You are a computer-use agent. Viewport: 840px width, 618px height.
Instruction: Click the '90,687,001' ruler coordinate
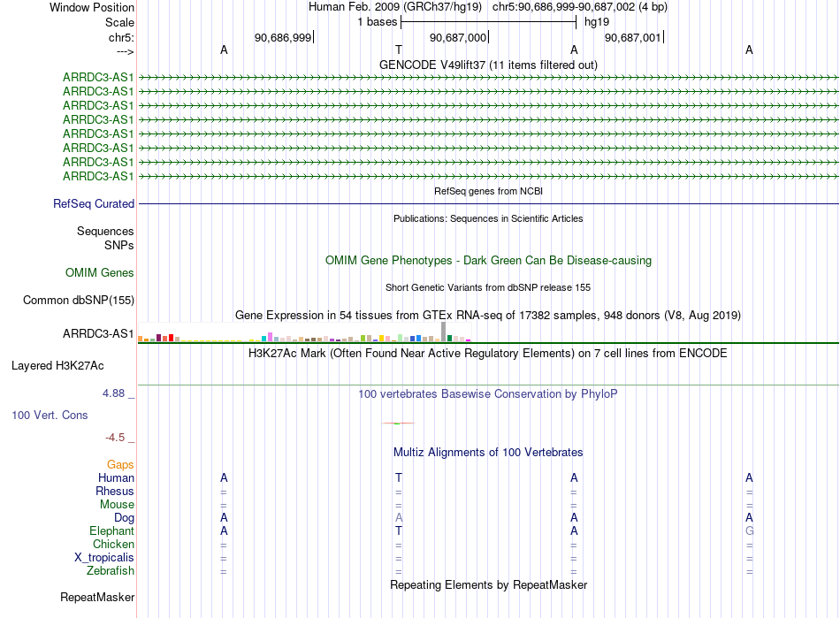click(x=633, y=37)
